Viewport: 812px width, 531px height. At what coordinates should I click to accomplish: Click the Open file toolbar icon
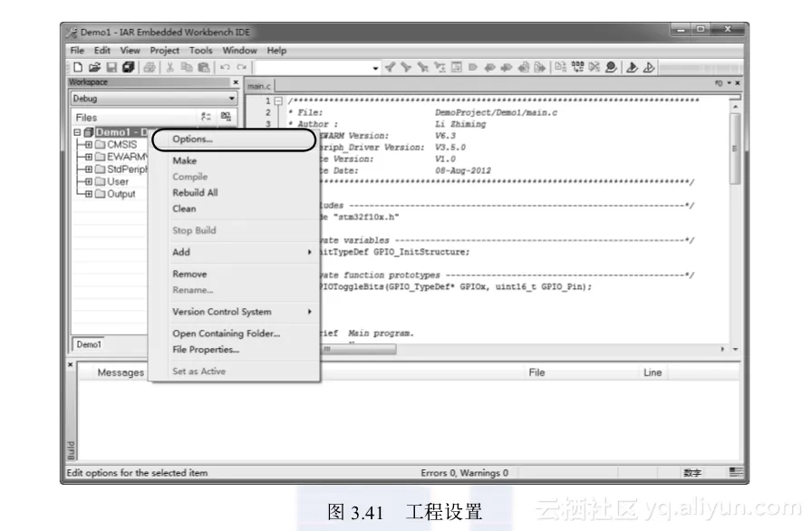tap(94, 67)
